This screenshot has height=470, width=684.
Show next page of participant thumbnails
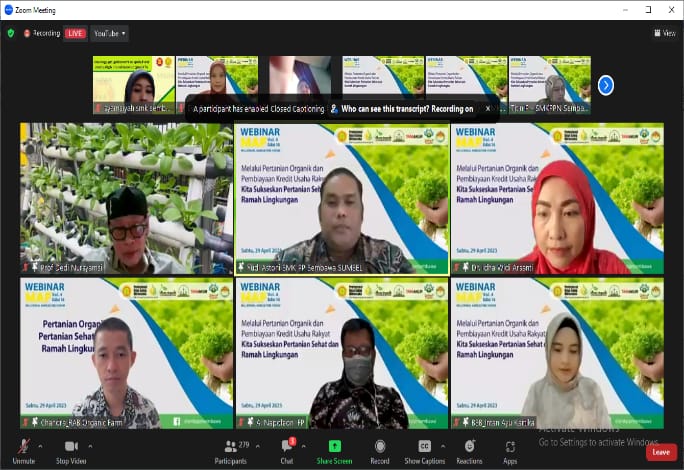pos(605,85)
